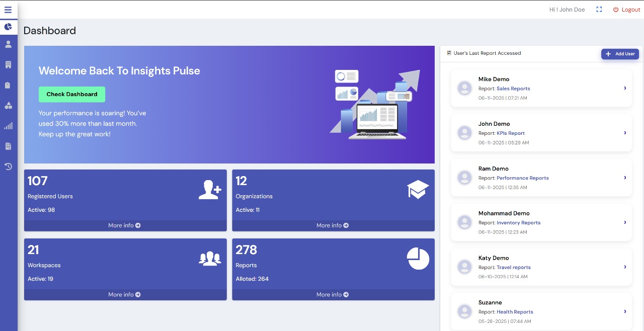This screenshot has width=644, height=331.
Task: Expand Mike Demo's report entry
Action: (x=625, y=88)
